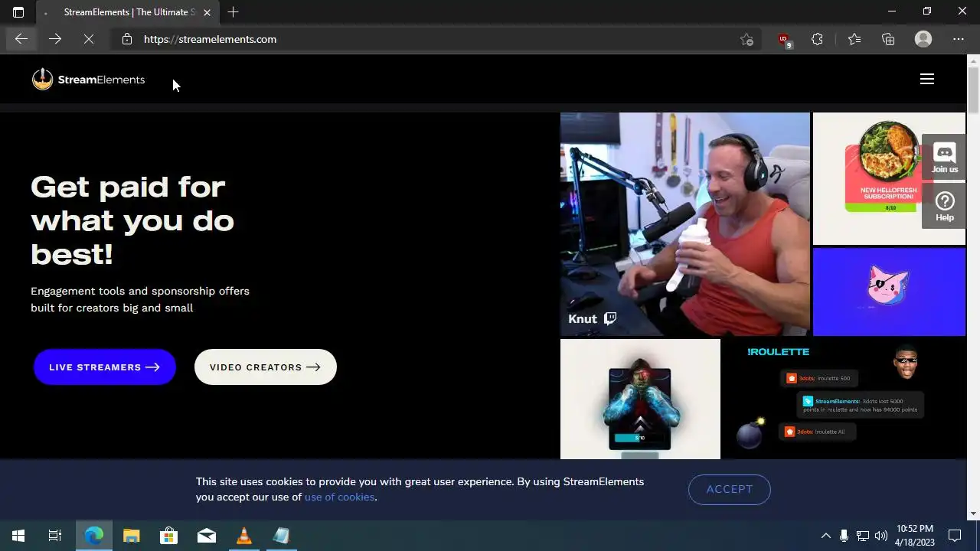This screenshot has width=980, height=551.
Task: Open the Favorites list
Action: pos(854,39)
